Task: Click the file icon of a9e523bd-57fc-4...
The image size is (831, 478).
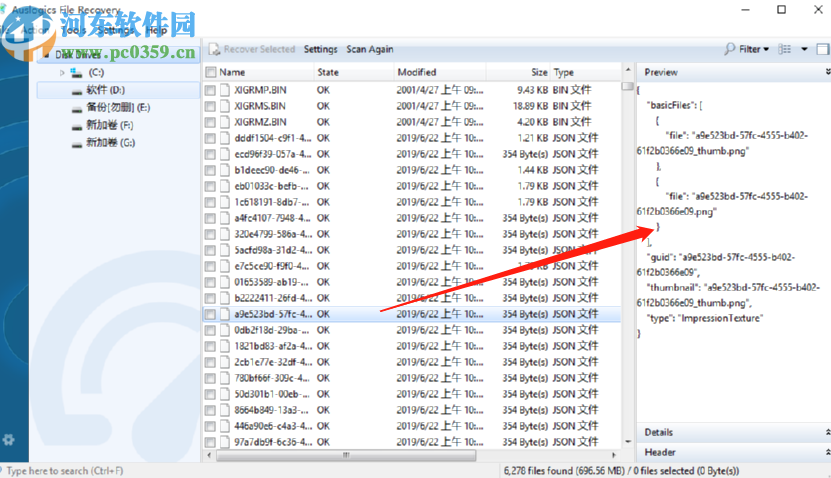Action: coord(225,314)
